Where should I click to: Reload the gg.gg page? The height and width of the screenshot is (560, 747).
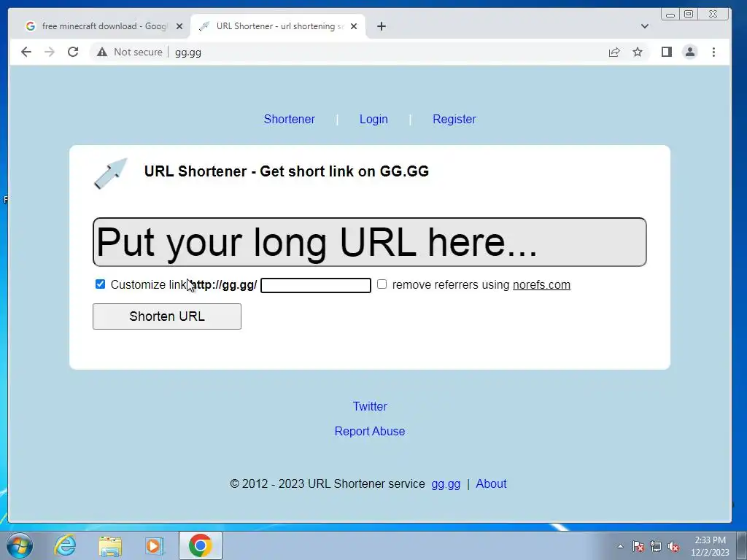[x=73, y=52]
